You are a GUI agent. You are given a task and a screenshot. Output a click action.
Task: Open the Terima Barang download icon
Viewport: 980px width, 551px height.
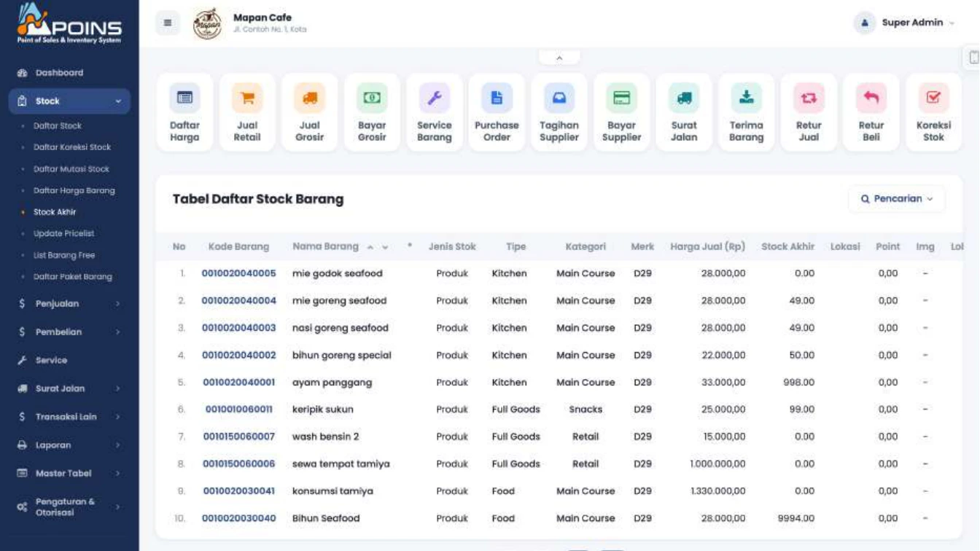click(x=746, y=98)
